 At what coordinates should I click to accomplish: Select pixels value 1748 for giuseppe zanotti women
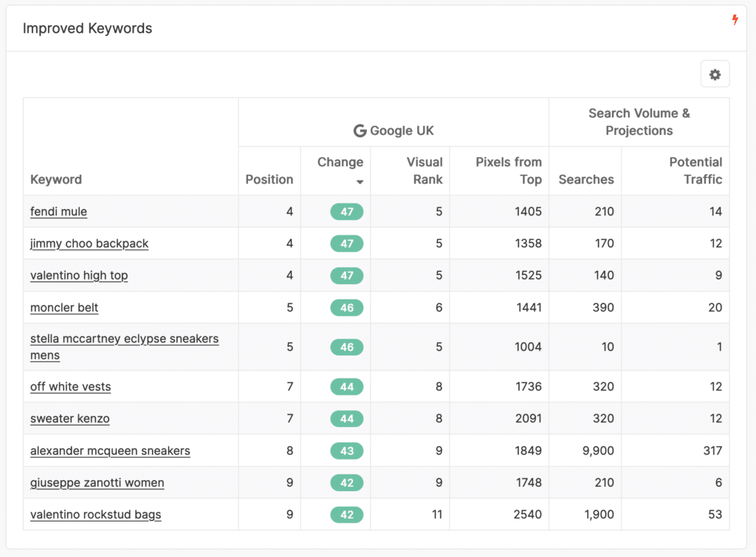pos(529,482)
